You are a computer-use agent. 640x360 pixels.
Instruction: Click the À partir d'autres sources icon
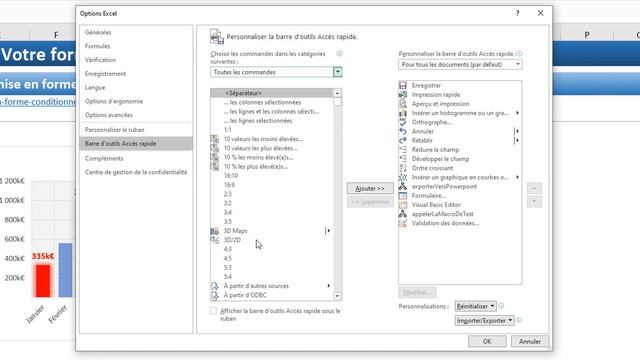(x=215, y=286)
